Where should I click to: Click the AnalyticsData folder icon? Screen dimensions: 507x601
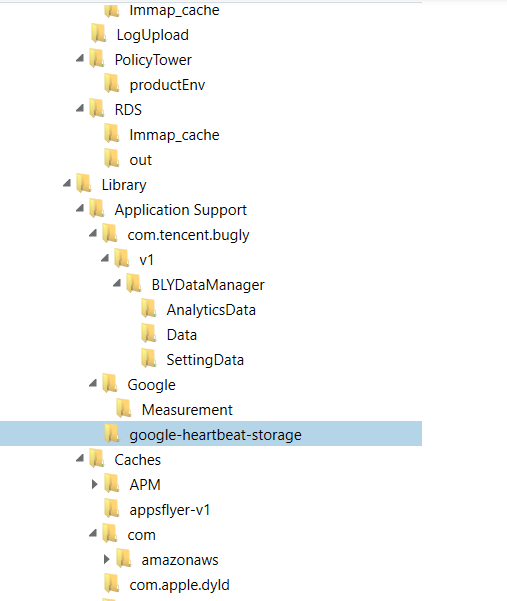click(149, 309)
